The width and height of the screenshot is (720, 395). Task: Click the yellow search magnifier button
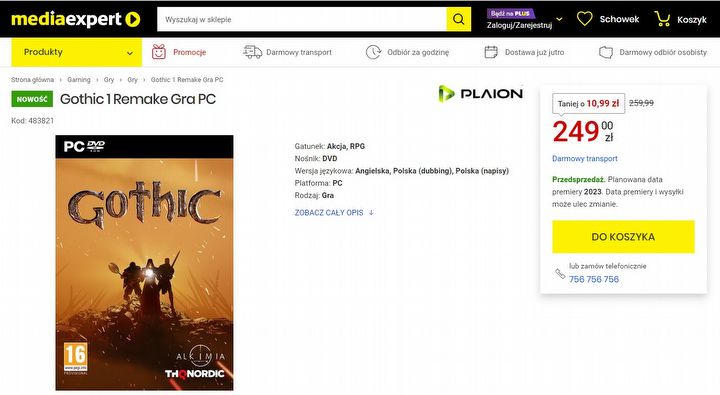(x=458, y=19)
